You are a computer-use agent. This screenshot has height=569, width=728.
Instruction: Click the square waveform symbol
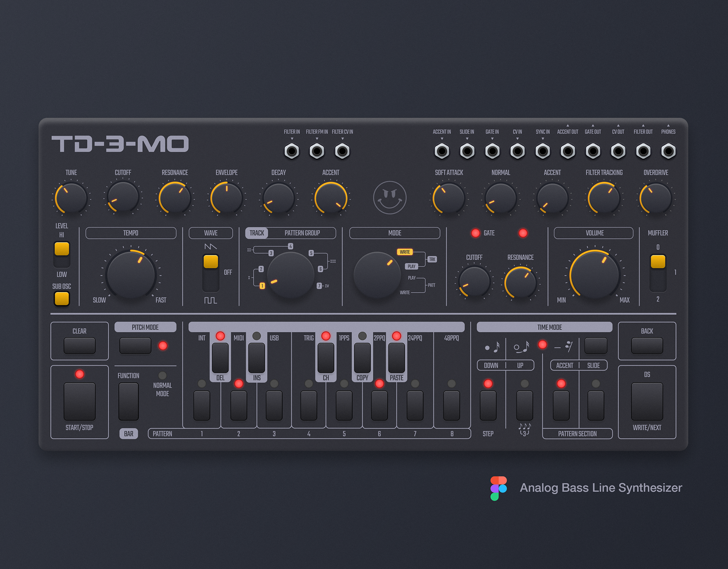(210, 300)
